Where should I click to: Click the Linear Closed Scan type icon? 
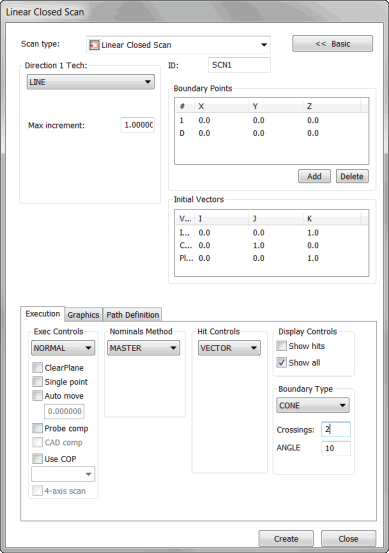coord(94,45)
